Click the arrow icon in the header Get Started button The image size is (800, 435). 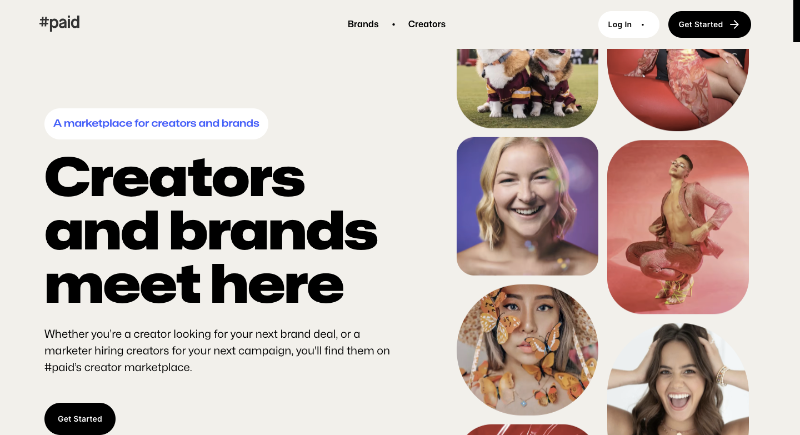(x=734, y=24)
